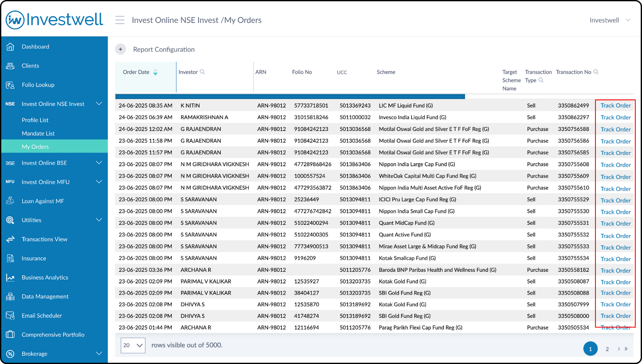Click the Clients sidebar icon
The height and width of the screenshot is (364, 642).
10,66
